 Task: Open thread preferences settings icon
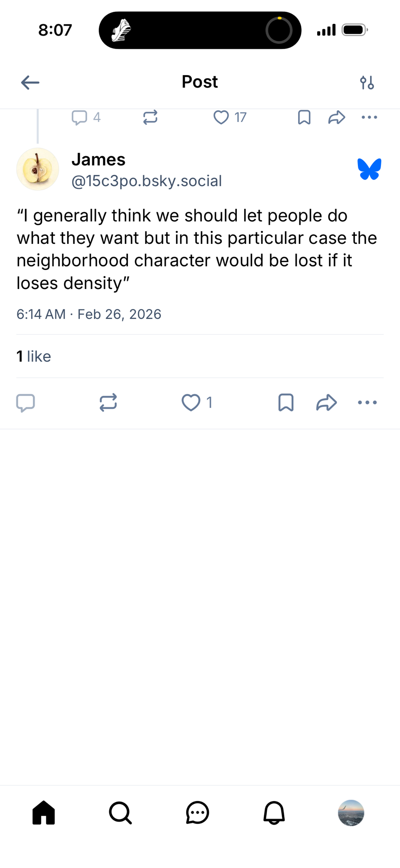point(367,82)
